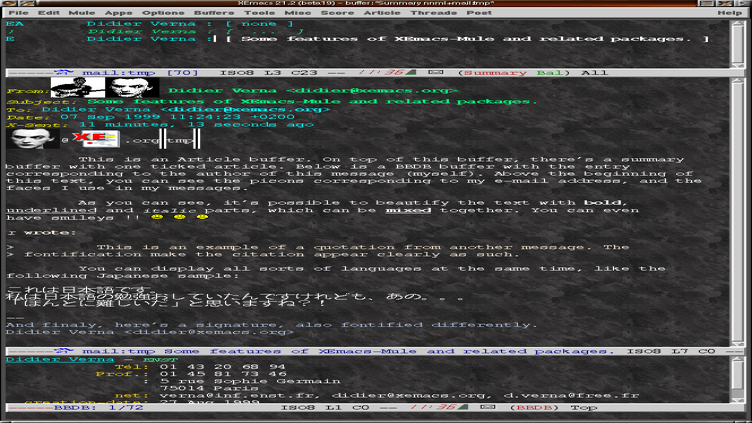Image resolution: width=752 pixels, height=423 pixels.
Task: Click the second face portrait in From header
Action: (x=132, y=88)
